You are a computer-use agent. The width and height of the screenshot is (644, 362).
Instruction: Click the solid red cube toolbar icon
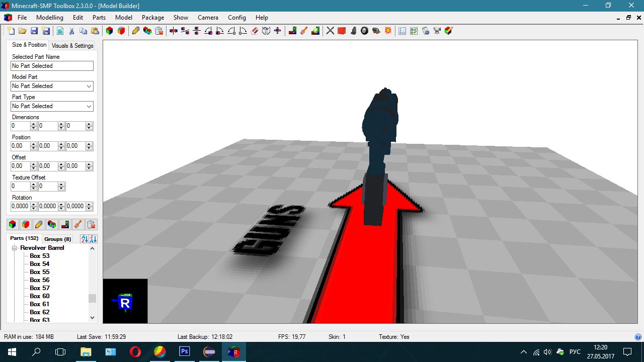[x=342, y=31]
